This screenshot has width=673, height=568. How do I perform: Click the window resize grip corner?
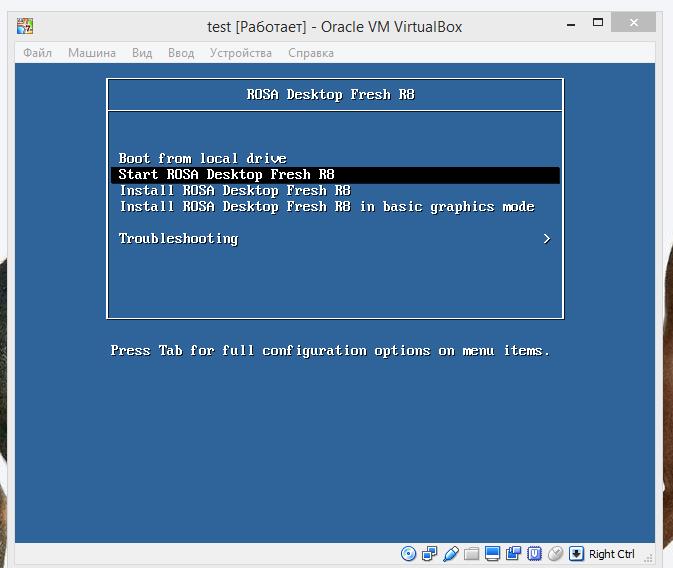point(649,558)
